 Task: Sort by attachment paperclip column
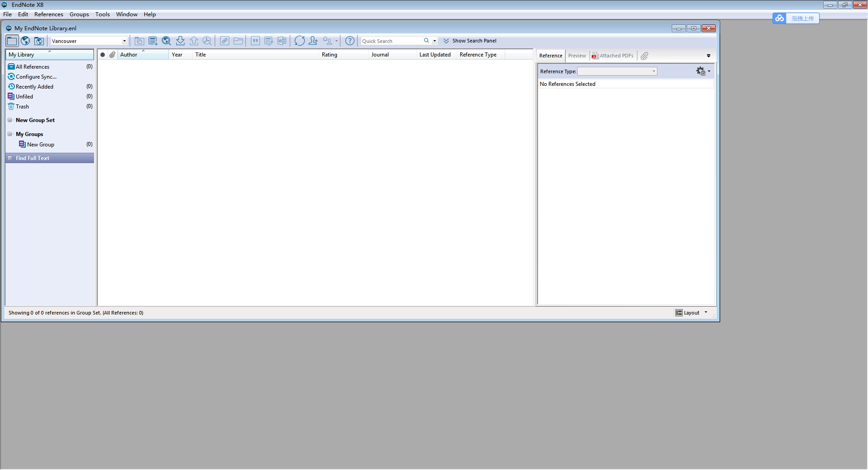113,55
